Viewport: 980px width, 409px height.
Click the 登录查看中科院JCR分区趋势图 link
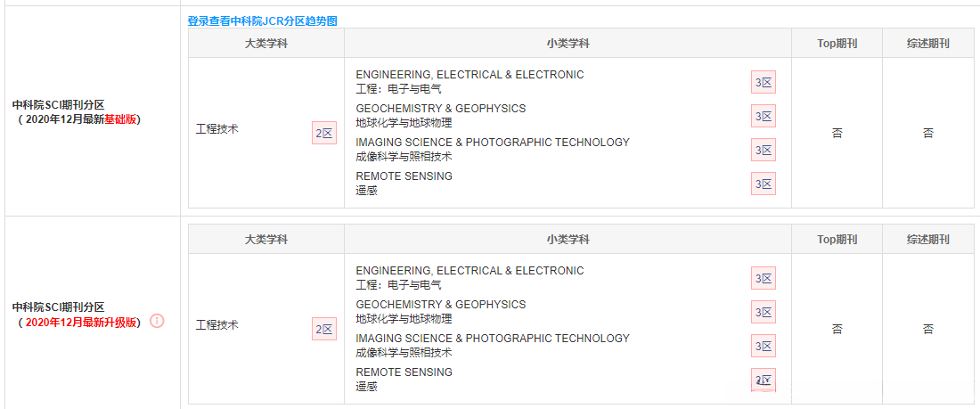click(262, 20)
